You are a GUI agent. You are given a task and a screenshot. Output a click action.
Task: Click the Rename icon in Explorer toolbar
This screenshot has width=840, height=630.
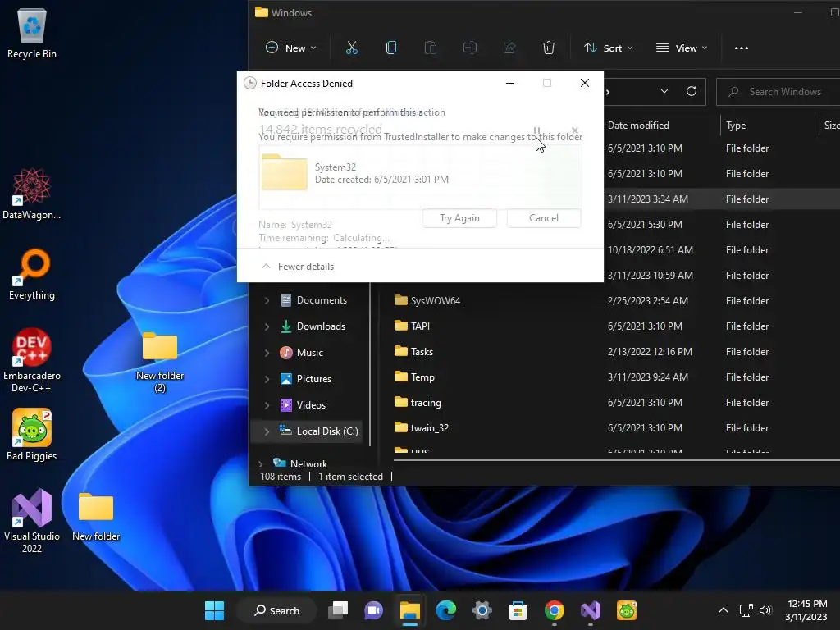click(470, 48)
